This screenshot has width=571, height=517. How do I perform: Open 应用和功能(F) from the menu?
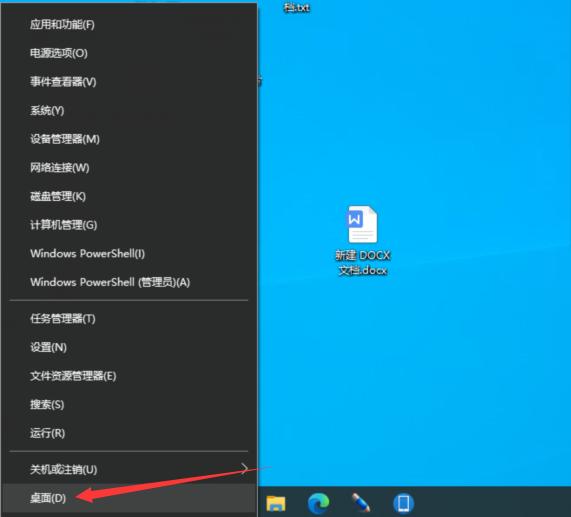[129, 25]
